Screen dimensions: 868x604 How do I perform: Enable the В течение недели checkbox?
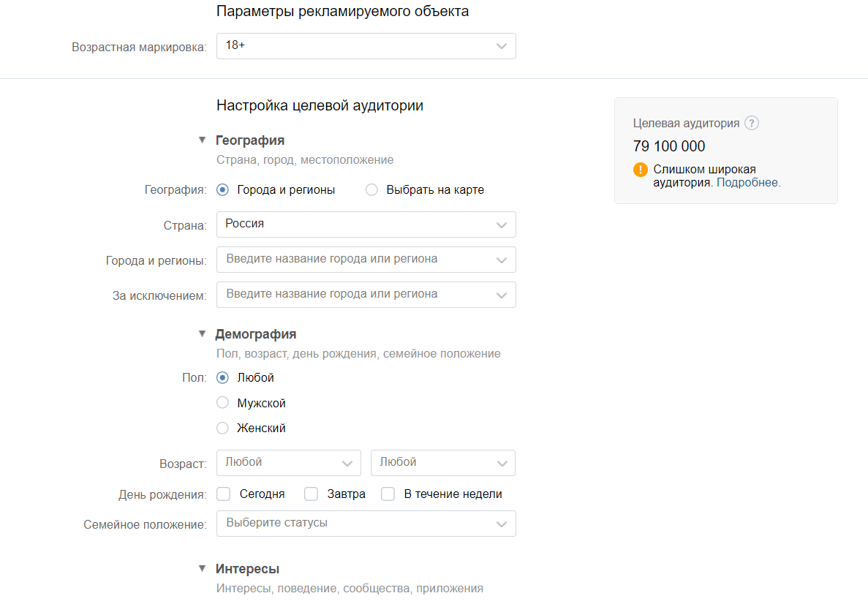(x=388, y=494)
